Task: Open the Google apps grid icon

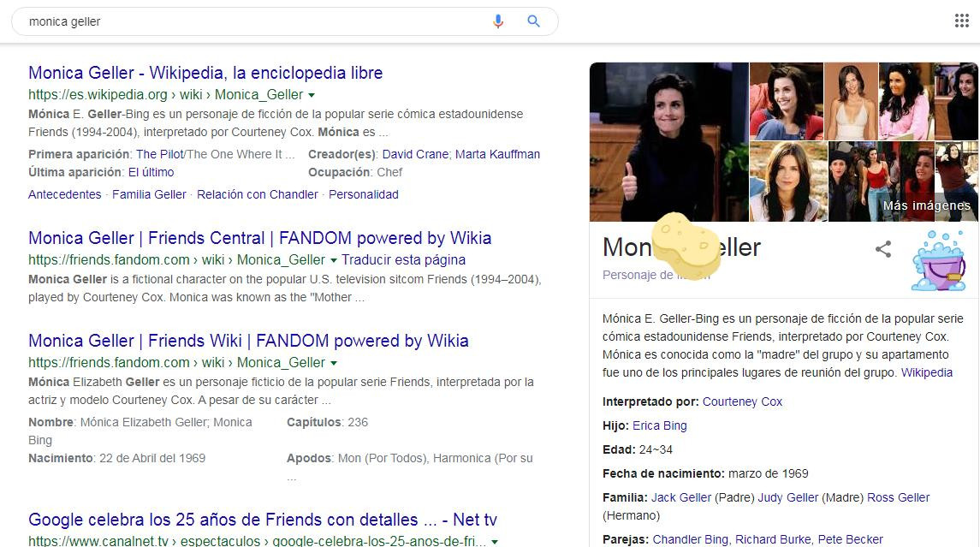Action: click(962, 21)
